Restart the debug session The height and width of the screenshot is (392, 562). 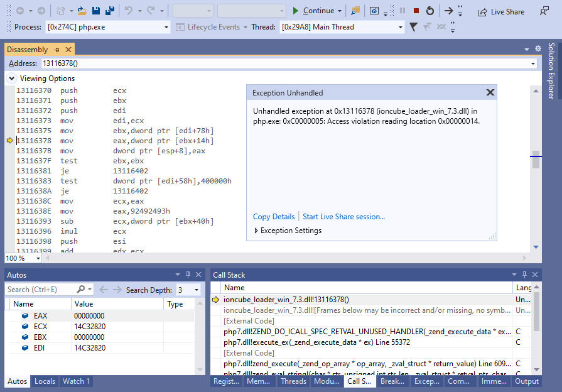pos(430,11)
